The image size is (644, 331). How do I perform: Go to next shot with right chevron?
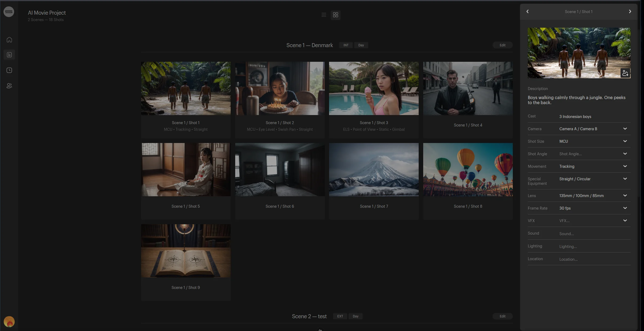point(630,11)
